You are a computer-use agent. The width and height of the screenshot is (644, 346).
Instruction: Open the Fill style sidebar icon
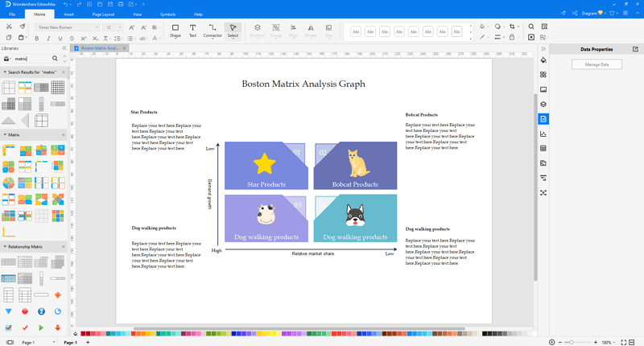[x=543, y=60]
